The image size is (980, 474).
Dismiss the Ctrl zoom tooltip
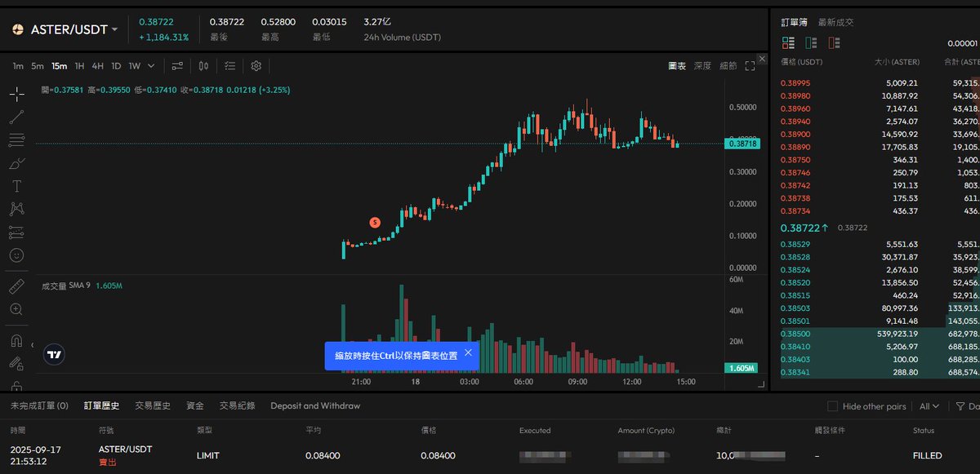pyautogui.click(x=468, y=352)
